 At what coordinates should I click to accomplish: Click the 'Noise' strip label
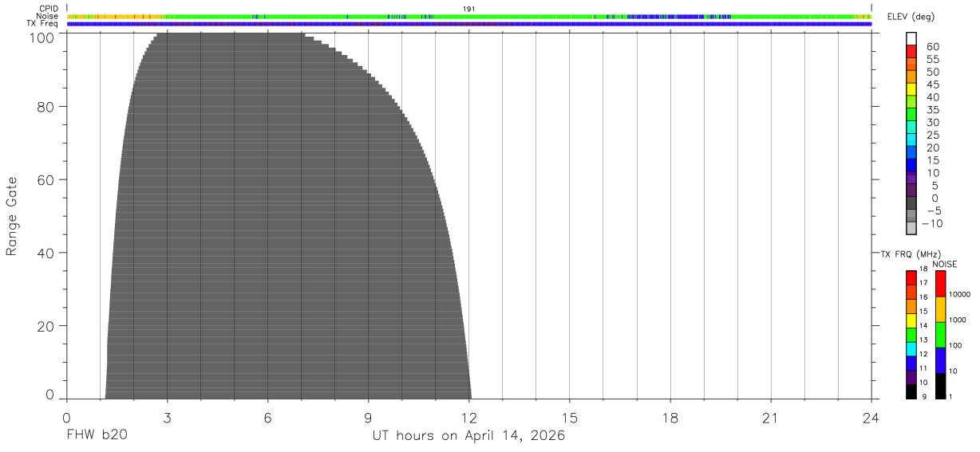(48, 16)
